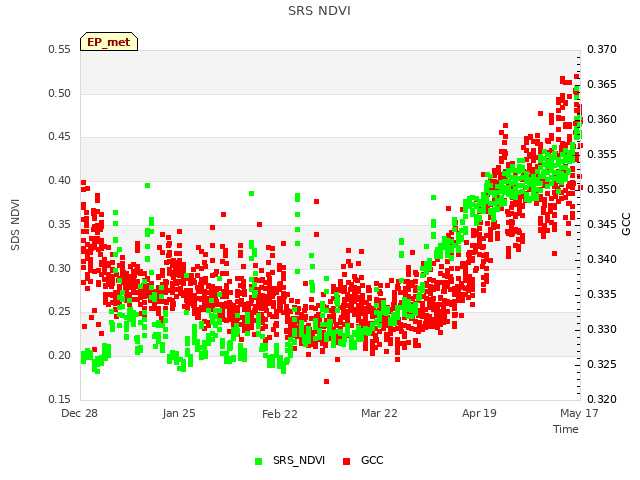Click the SDS NDVI left axis title
The height and width of the screenshot is (480, 640).
[x=15, y=225]
